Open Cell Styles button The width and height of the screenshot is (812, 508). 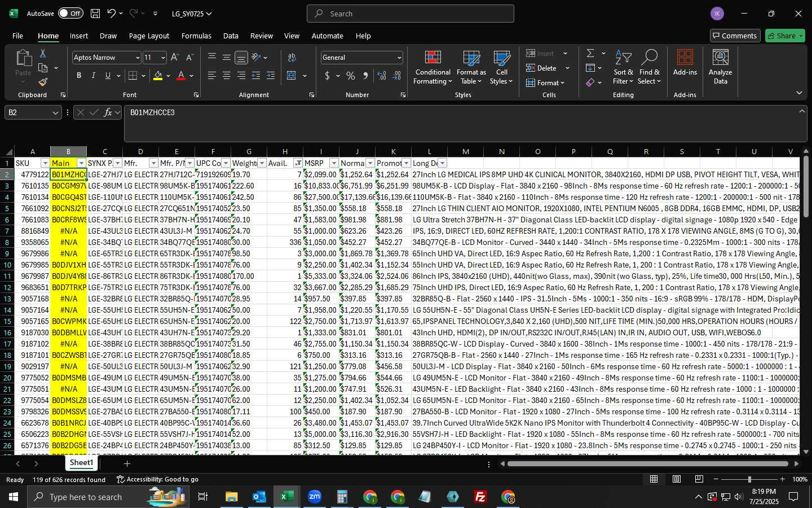(x=501, y=67)
